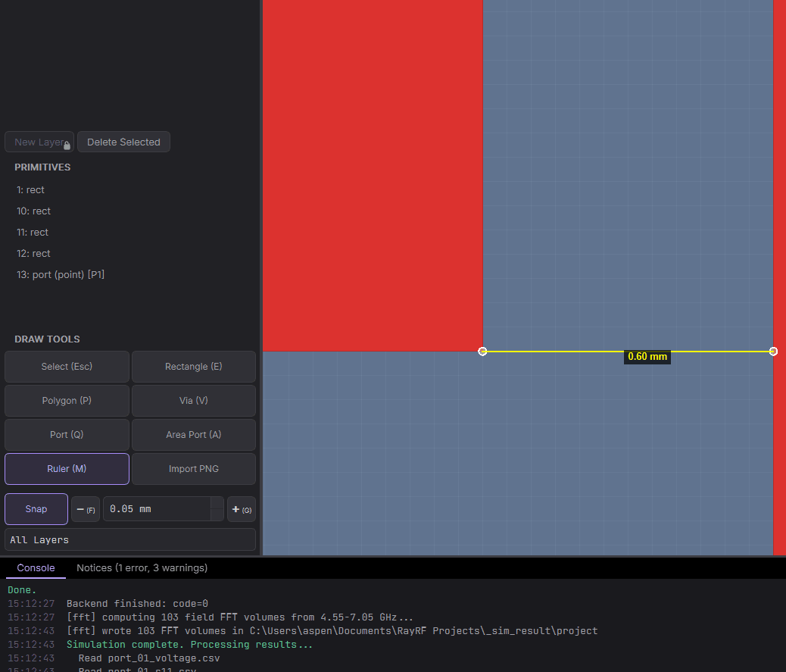The image size is (786, 672).
Task: Open the All Layers dropdown
Action: (130, 540)
